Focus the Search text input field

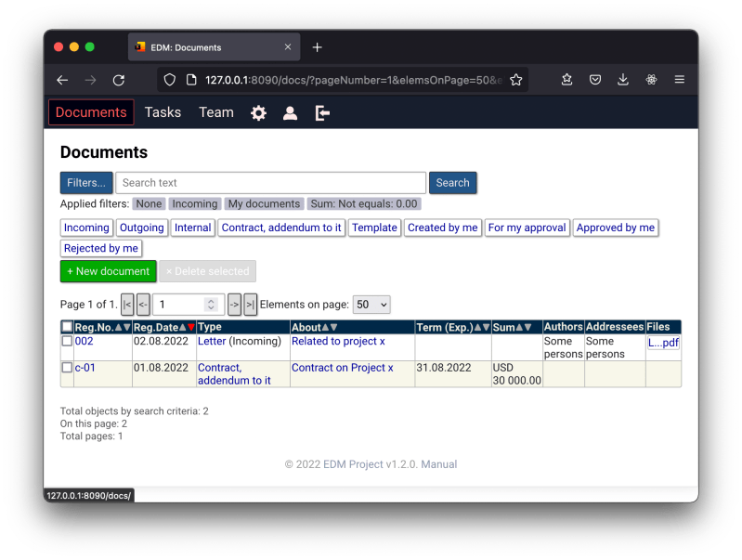pyautogui.click(x=270, y=183)
